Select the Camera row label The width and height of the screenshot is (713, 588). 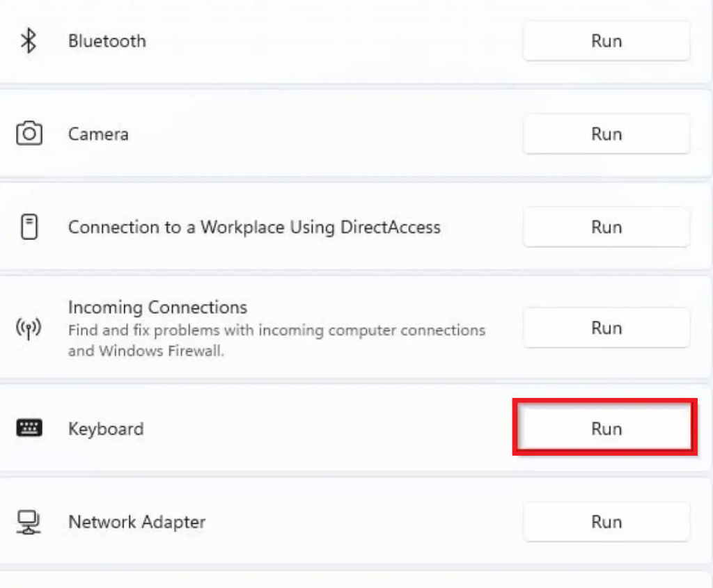pyautogui.click(x=97, y=134)
